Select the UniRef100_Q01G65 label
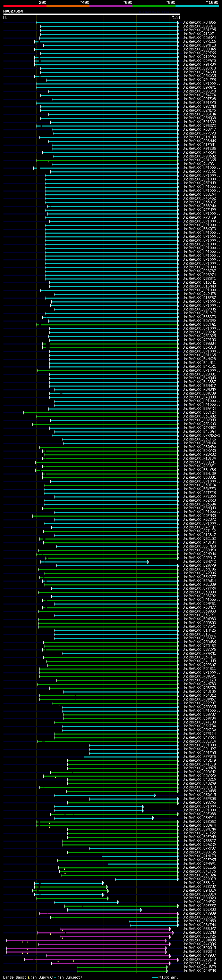The image size is (222, 980). point(199,160)
